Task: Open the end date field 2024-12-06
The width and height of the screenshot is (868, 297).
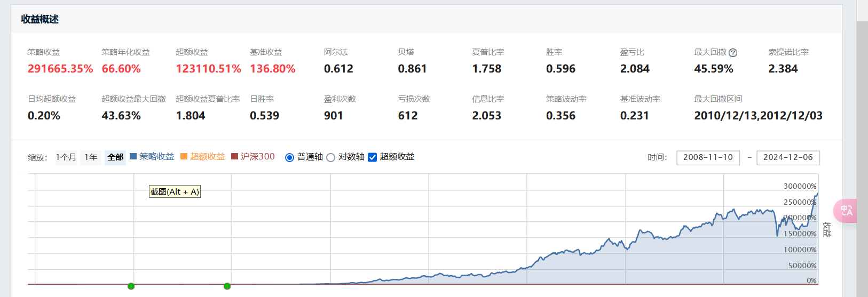Action: click(788, 157)
